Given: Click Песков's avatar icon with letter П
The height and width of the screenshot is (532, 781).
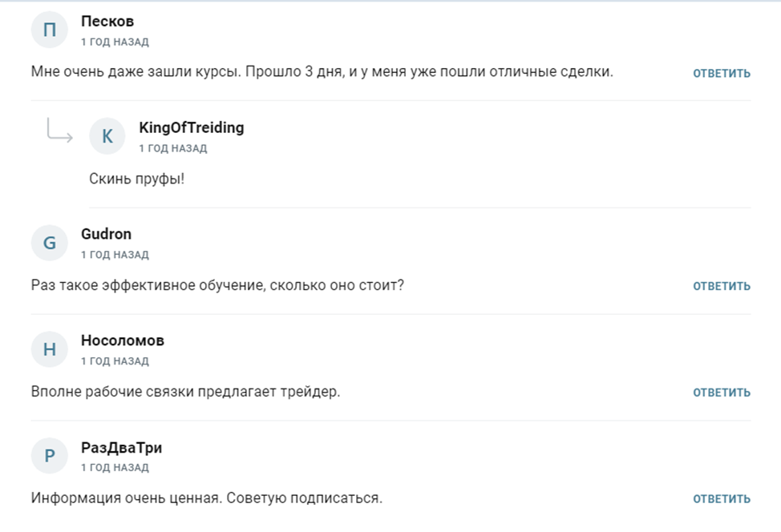Looking at the screenshot, I should click(50, 30).
